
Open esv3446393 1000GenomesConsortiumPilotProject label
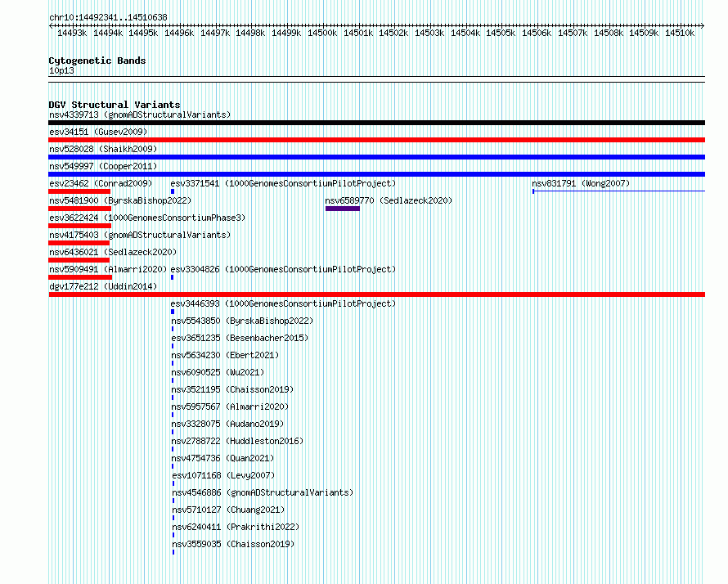(x=283, y=303)
